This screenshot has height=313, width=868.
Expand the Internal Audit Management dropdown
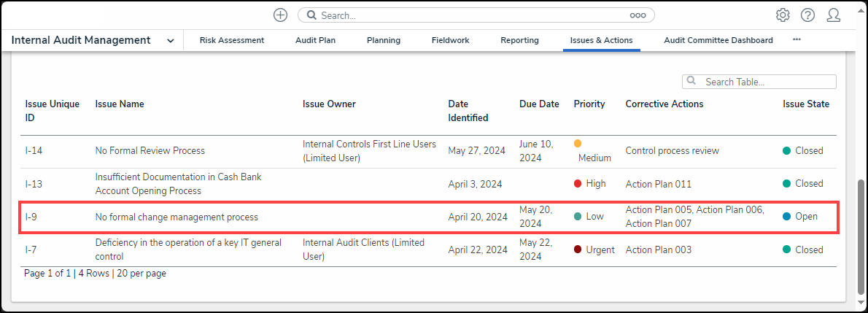coord(170,41)
